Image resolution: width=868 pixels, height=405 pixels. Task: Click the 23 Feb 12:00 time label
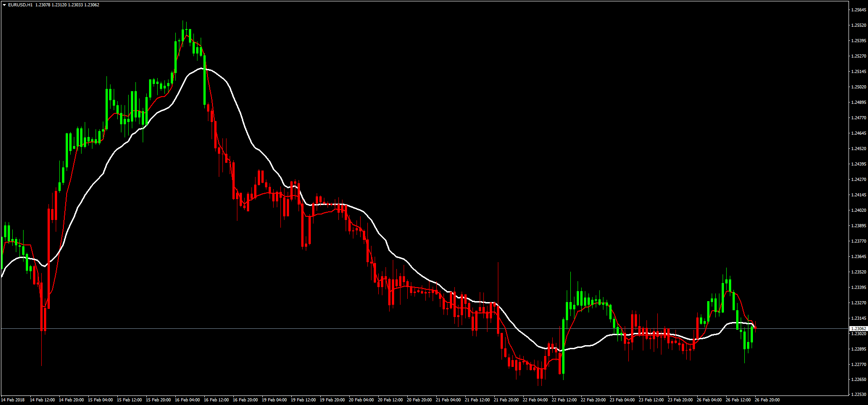tap(651, 400)
